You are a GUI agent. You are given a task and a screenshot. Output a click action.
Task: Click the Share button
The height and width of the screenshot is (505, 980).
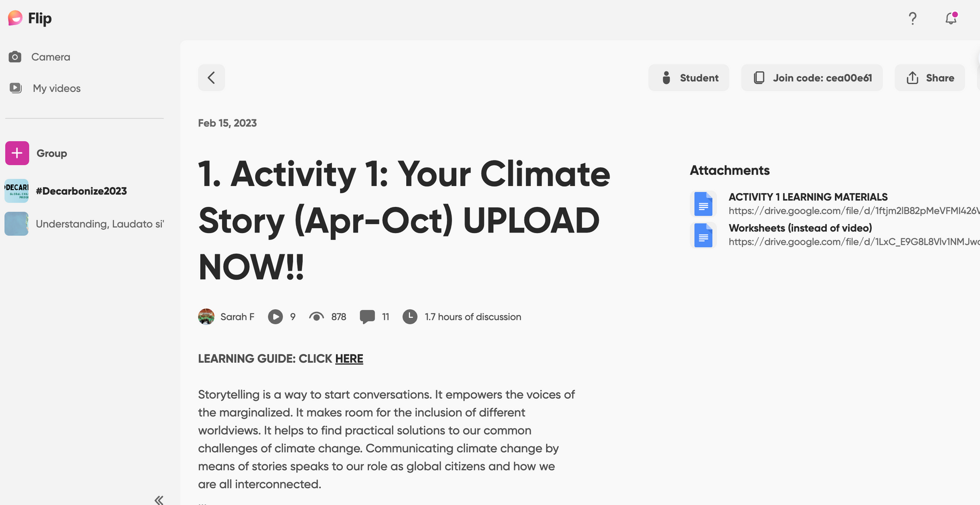[x=930, y=78]
